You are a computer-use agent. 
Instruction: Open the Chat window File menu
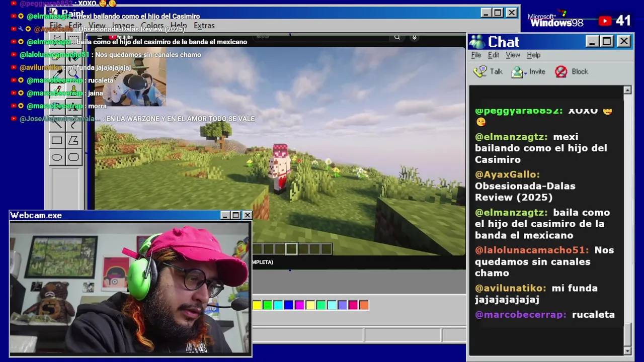[x=476, y=55]
